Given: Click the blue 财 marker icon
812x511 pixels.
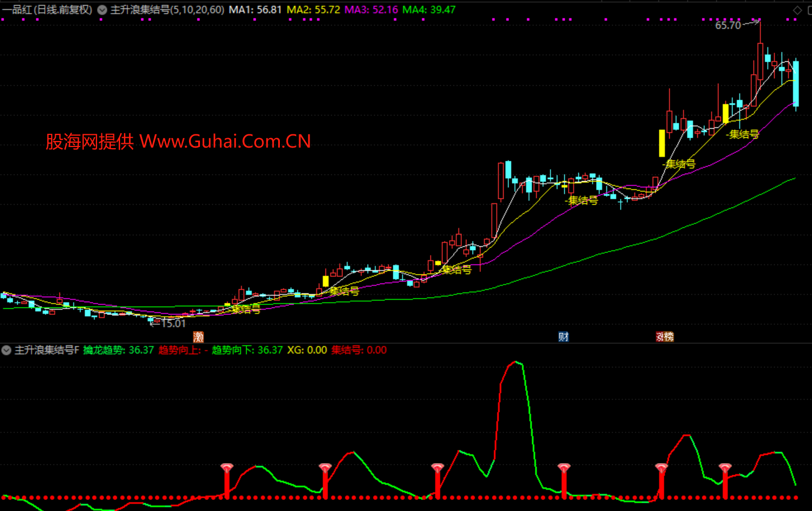Looking at the screenshot, I should [563, 336].
